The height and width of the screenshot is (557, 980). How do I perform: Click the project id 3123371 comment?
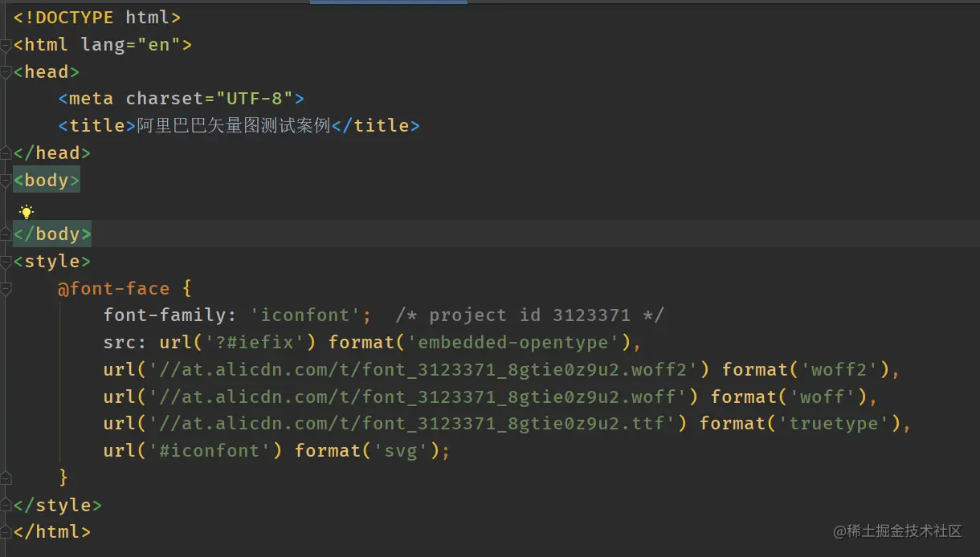pyautogui.click(x=530, y=315)
